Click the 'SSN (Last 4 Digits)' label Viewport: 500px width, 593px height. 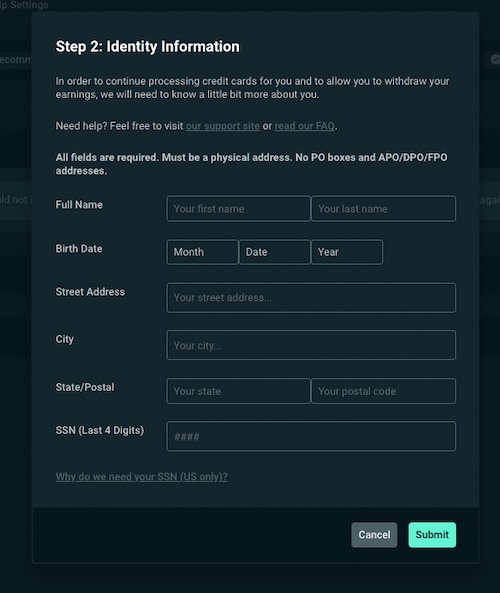coord(100,430)
